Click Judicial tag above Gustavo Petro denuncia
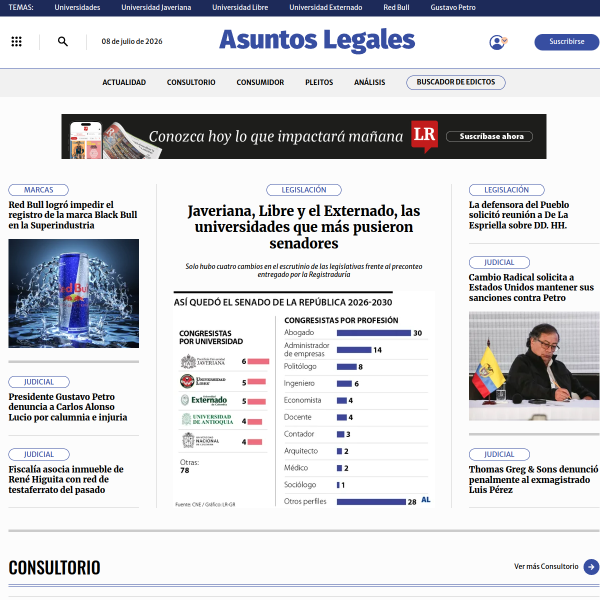 [39, 382]
